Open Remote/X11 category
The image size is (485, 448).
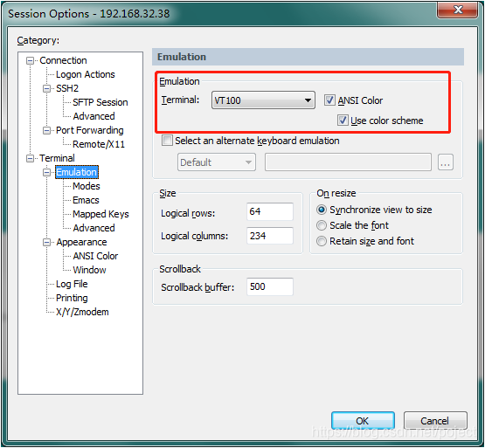99,144
